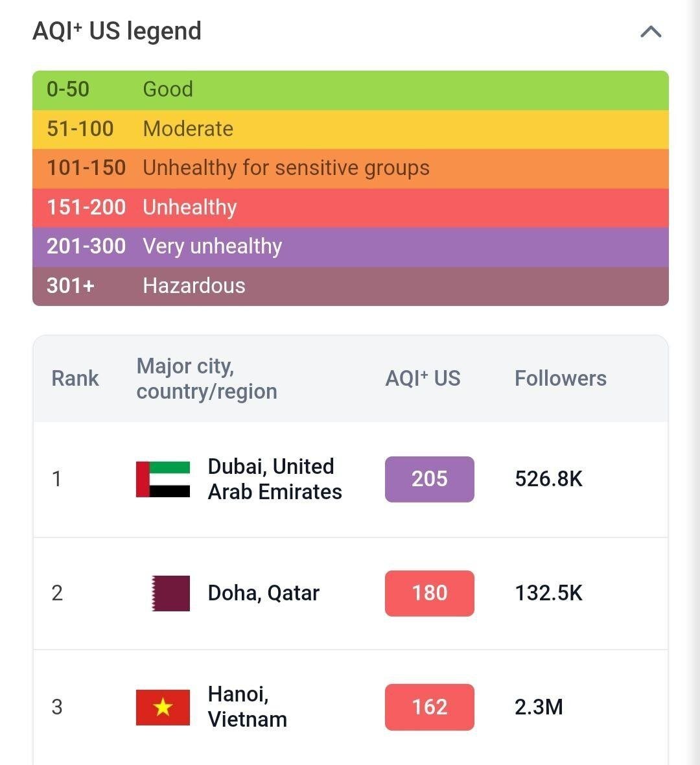Click the United Arab Emirates flag icon
Viewport: 700px width, 765px height.
tap(163, 479)
